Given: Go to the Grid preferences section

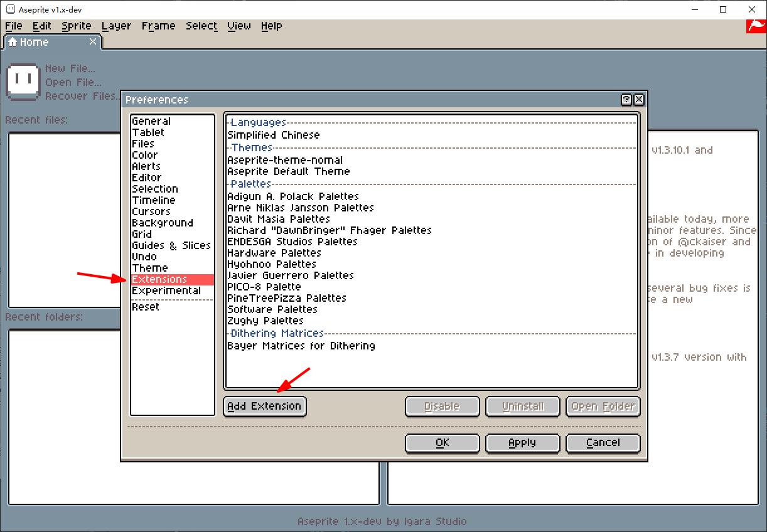Looking at the screenshot, I should coord(173,234).
